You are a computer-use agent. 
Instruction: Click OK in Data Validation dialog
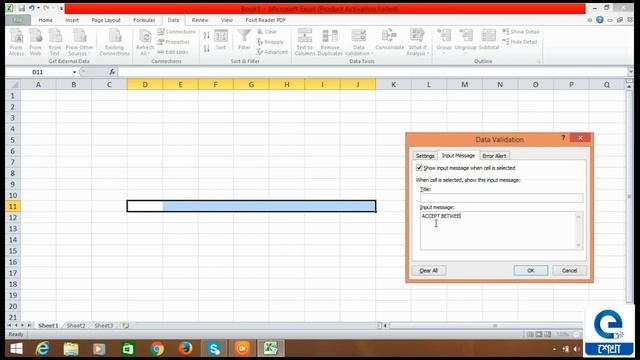(x=531, y=271)
